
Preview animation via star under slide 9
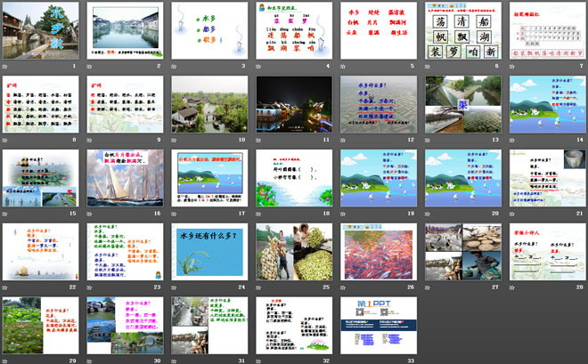(89, 141)
